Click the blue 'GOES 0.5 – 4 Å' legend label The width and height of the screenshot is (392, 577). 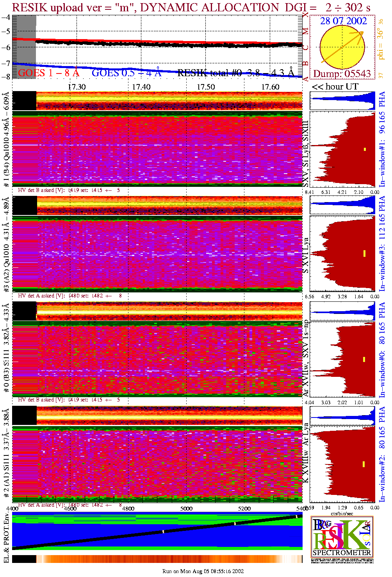pos(126,73)
